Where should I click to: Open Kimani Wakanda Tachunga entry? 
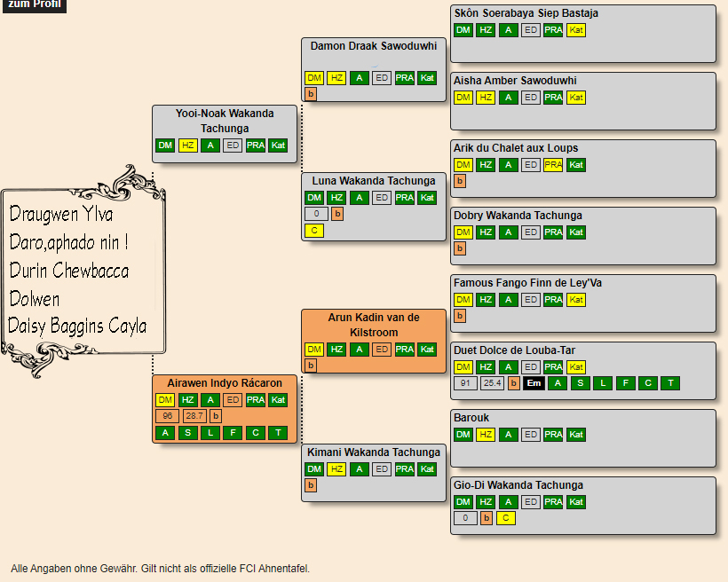(x=374, y=452)
